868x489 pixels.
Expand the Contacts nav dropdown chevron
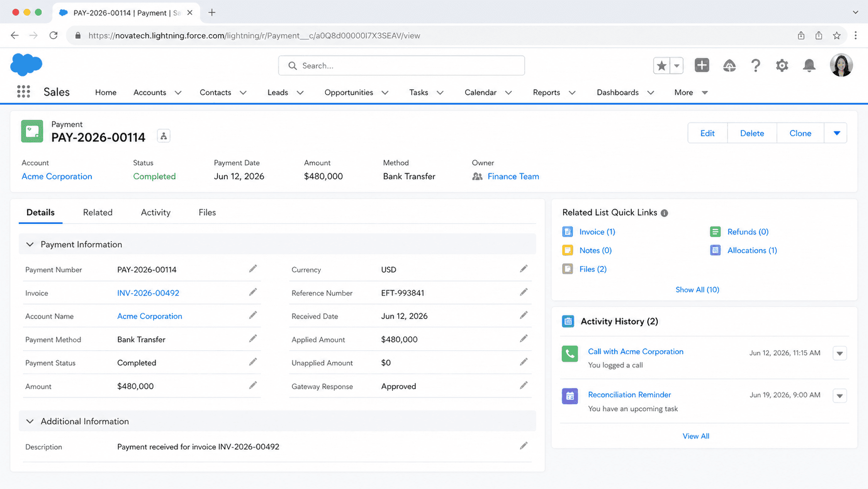243,92
